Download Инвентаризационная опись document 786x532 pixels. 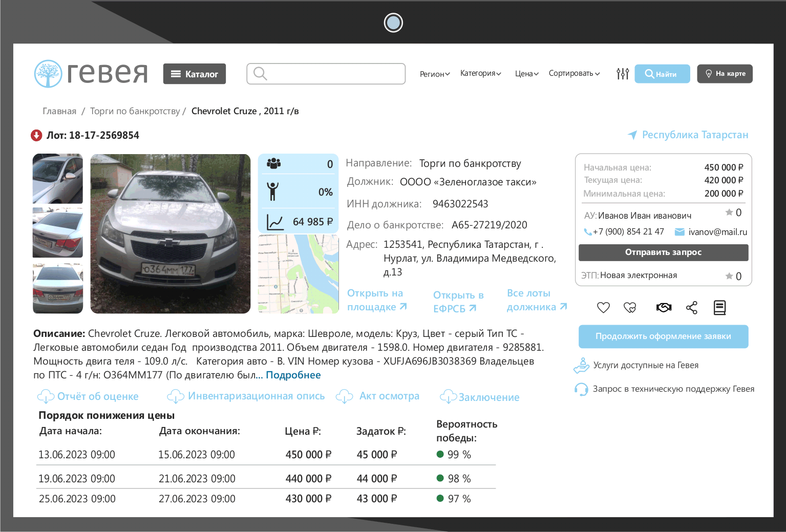pyautogui.click(x=246, y=396)
